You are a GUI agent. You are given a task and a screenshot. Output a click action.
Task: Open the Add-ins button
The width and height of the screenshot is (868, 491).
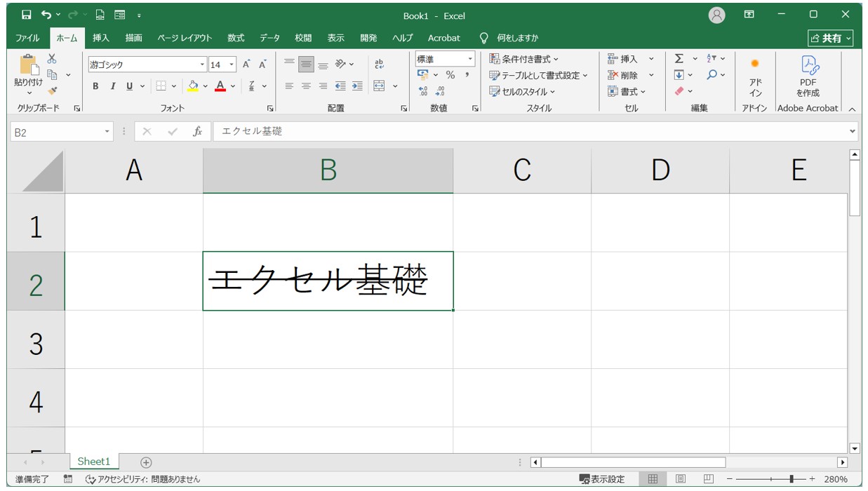[x=756, y=76]
